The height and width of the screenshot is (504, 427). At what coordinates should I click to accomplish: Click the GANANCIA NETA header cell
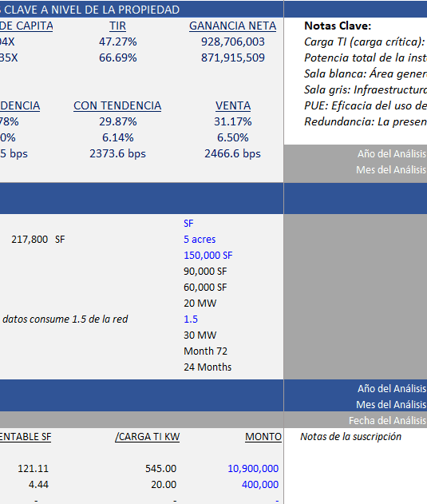click(232, 26)
